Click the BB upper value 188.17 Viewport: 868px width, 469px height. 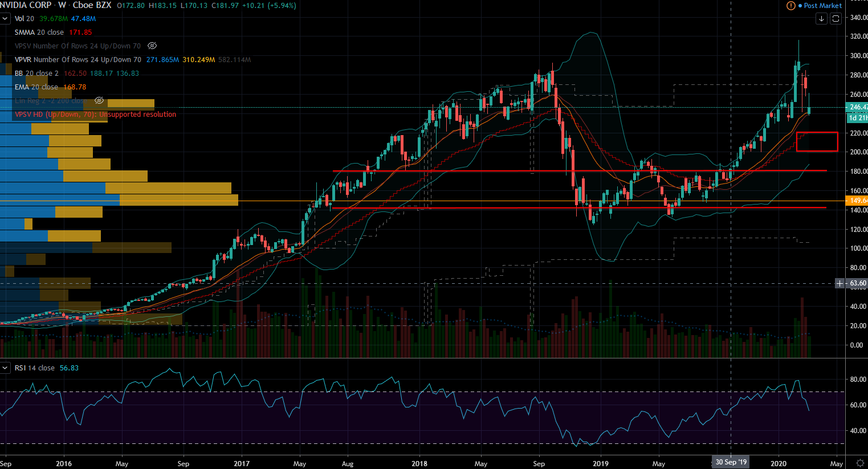click(102, 74)
